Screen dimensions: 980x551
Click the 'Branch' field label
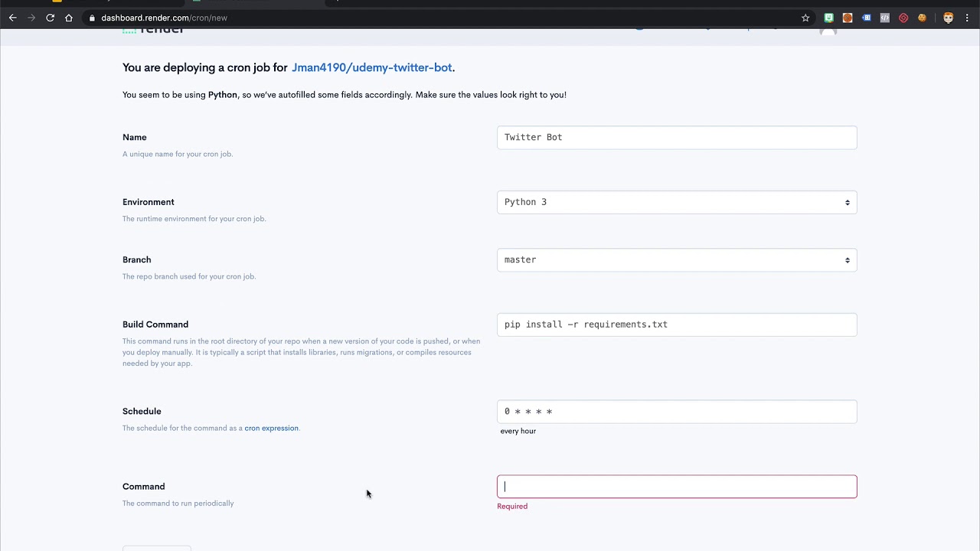pos(137,259)
